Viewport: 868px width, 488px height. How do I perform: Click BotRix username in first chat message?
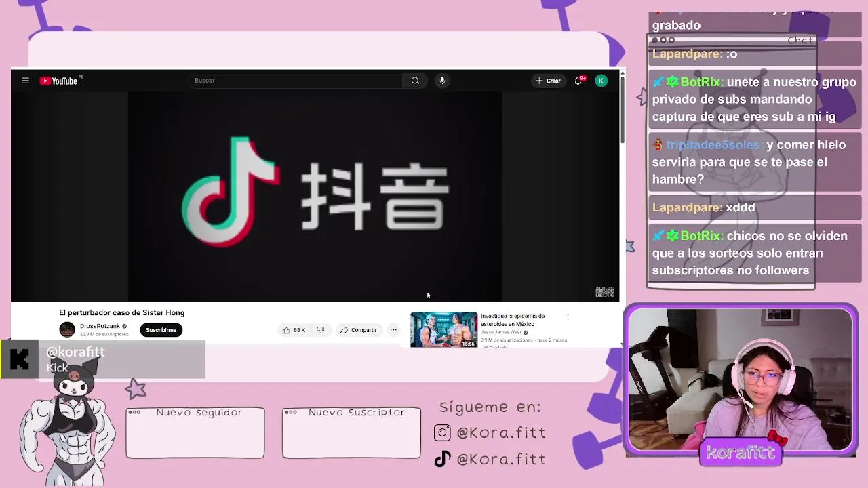[x=701, y=82]
